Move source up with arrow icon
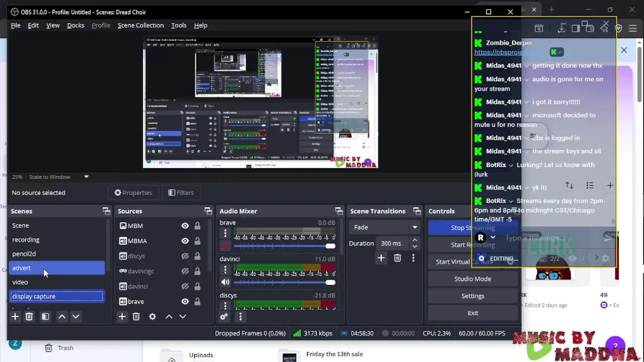This screenshot has width=644, height=362. (169, 316)
